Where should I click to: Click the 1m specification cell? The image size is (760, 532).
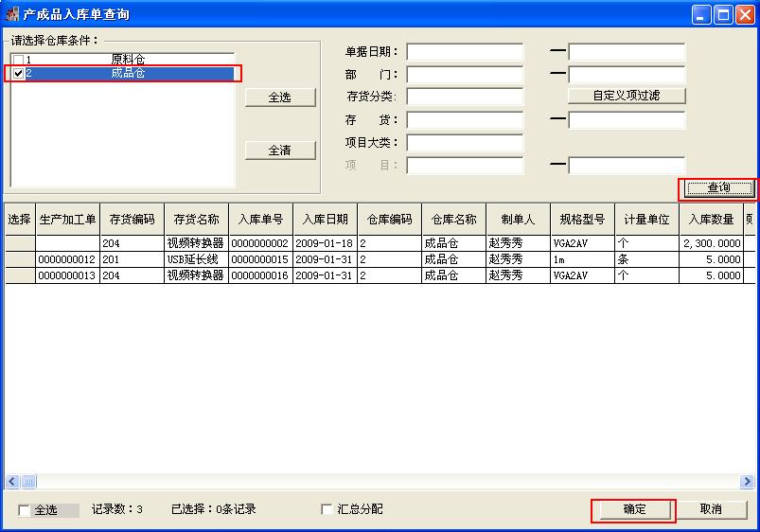(583, 259)
